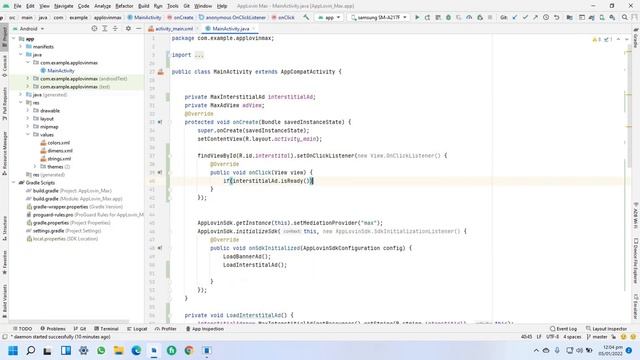Screen dimensions: 640x360
Task: Click the UTF-8 encoding in status bar
Action: tap(552, 337)
